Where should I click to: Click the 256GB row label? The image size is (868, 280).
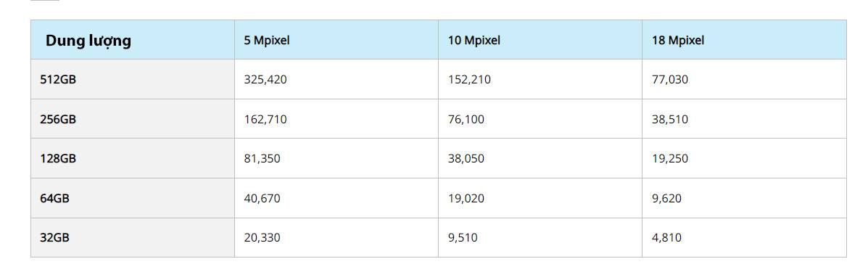(133, 119)
